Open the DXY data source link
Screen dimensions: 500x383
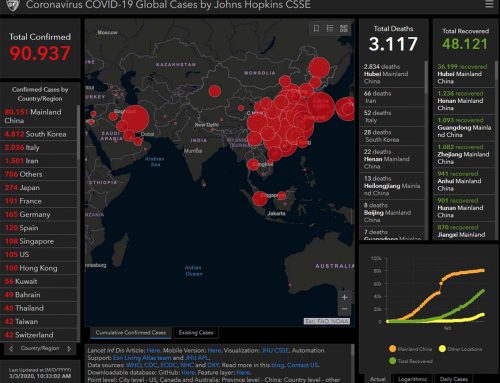click(213, 365)
